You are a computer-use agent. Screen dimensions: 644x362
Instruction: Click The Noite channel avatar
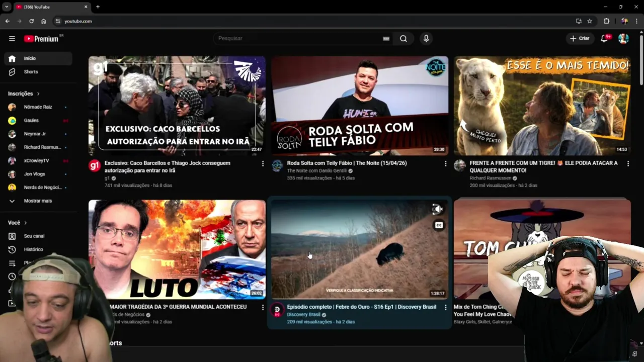pos(277,166)
